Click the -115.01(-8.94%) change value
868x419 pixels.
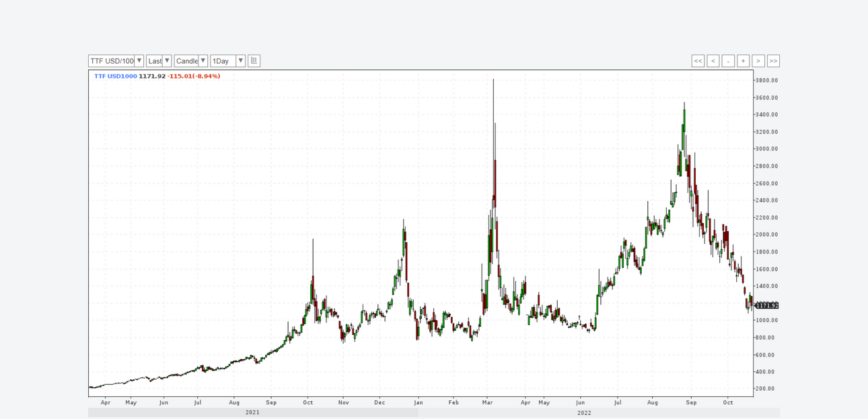tap(194, 76)
